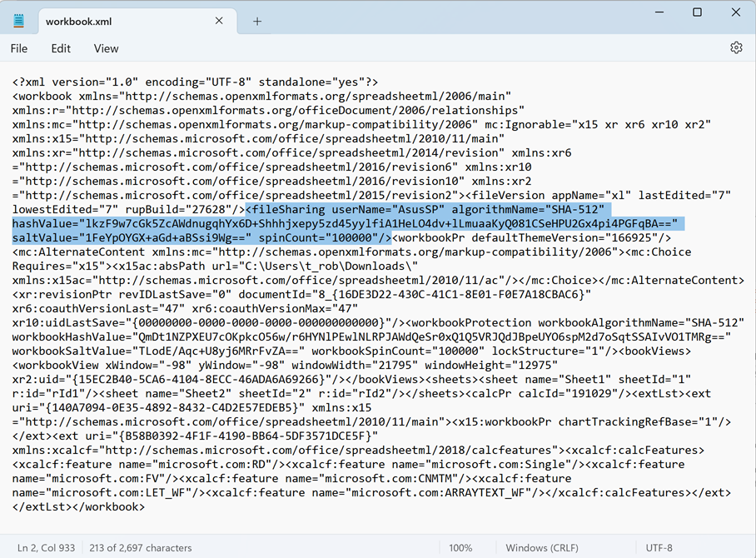Image resolution: width=756 pixels, height=558 pixels.
Task: Click the highlighted spinCount="100000" attribute
Action: [x=331, y=237]
